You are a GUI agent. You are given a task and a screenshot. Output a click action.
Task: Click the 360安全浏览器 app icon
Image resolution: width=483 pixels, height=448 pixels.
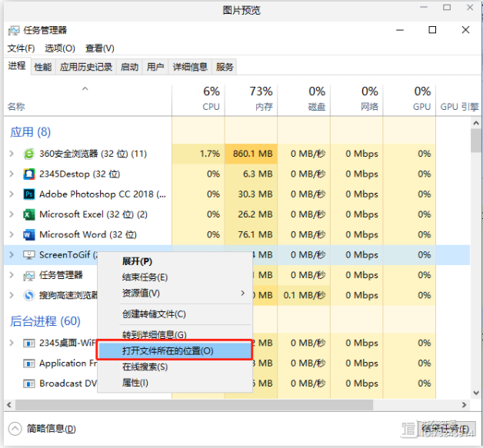coord(29,154)
